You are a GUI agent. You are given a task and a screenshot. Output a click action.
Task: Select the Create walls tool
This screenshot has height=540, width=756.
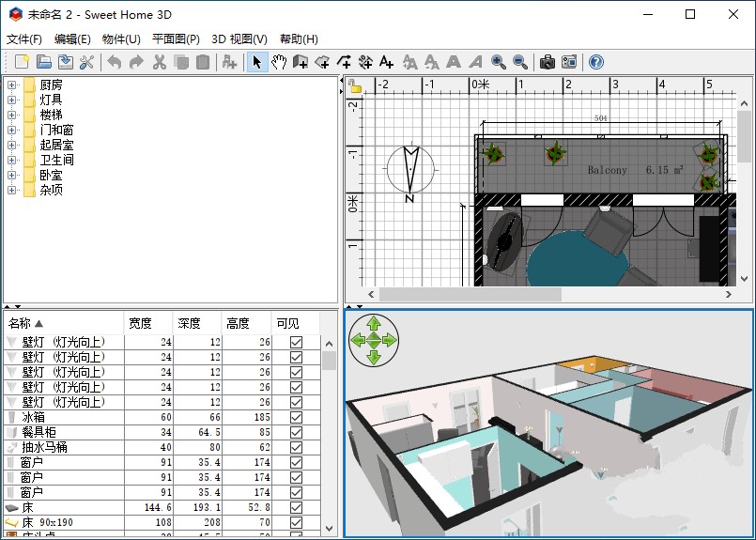coord(301,62)
